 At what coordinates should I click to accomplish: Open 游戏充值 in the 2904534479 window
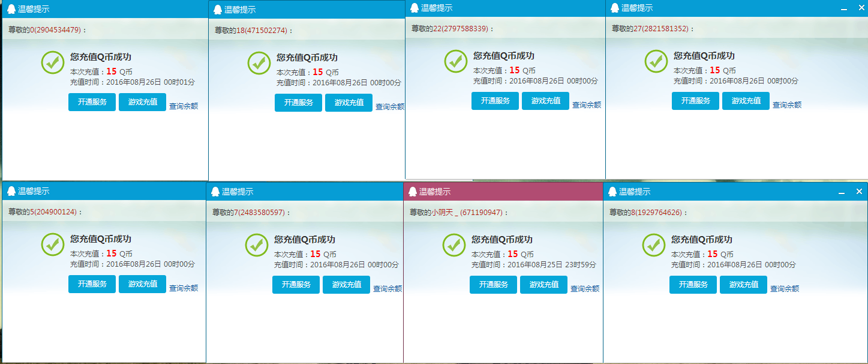click(x=142, y=102)
